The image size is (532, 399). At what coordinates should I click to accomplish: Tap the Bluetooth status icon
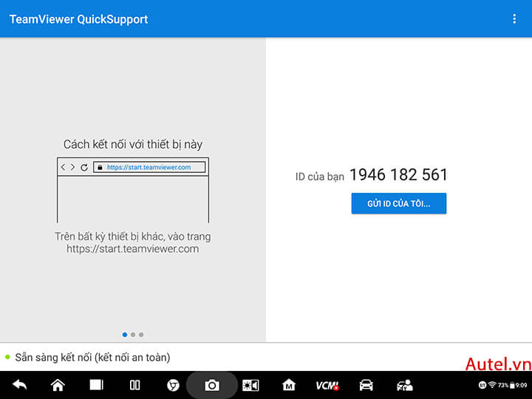pyautogui.click(x=482, y=385)
